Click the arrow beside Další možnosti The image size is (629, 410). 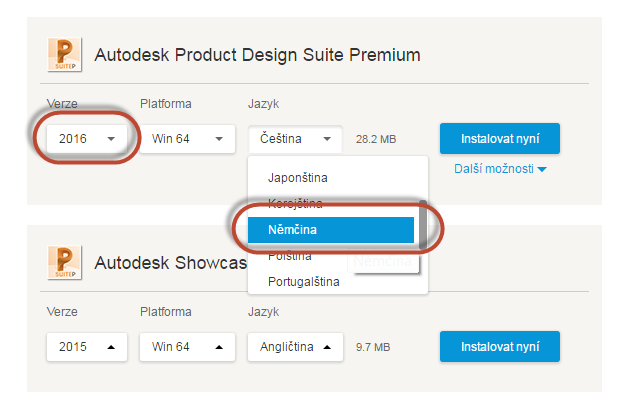pos(542,170)
